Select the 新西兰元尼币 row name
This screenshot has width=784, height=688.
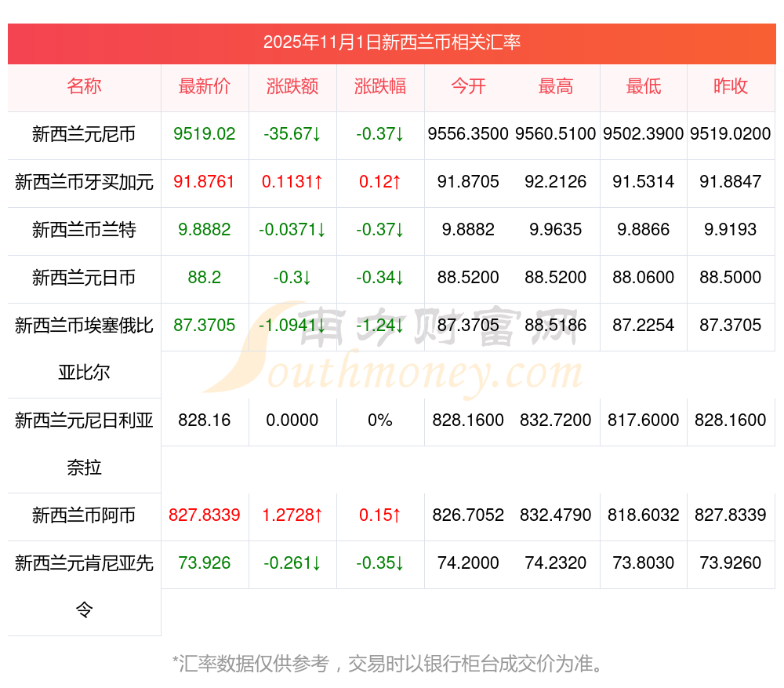84,134
